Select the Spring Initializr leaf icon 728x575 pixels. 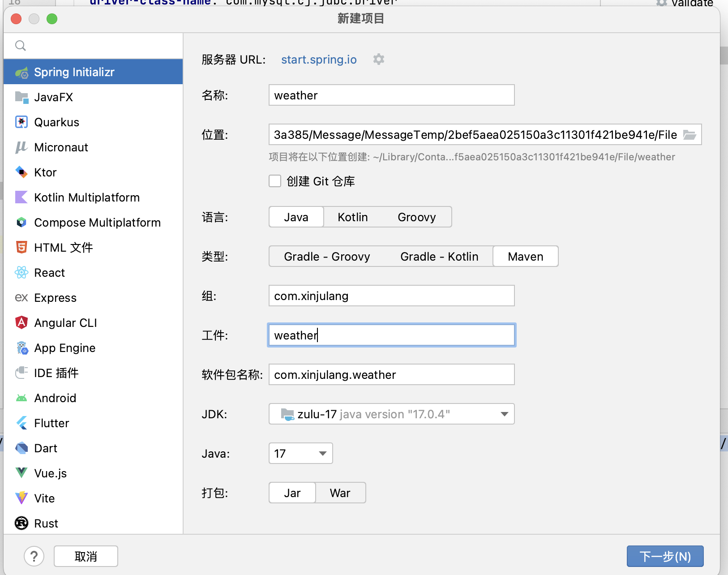21,72
